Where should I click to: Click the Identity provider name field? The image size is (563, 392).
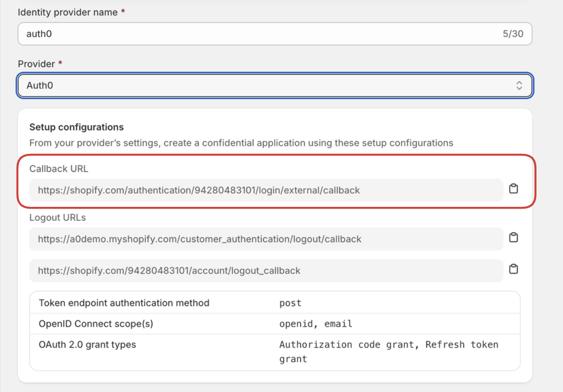275,34
